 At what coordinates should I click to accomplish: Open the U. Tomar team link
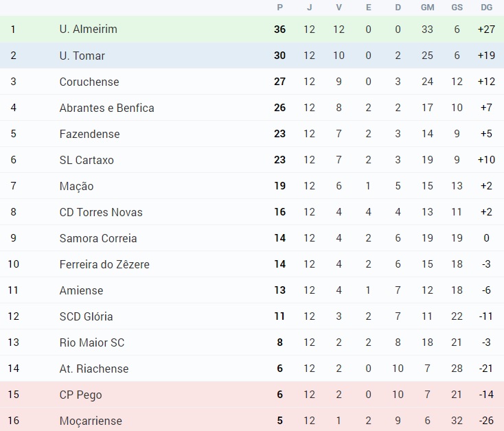click(82, 56)
